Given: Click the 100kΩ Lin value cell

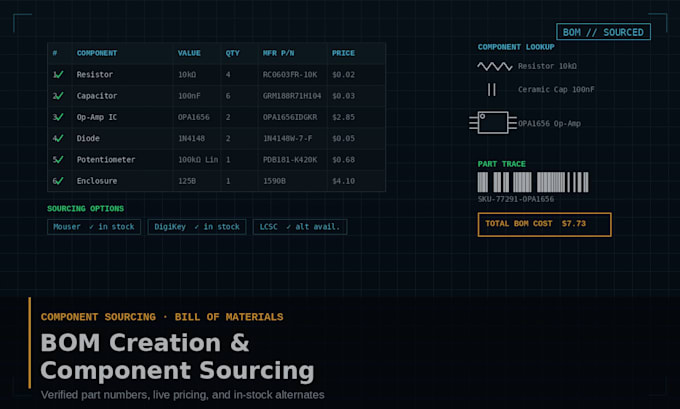Looking at the screenshot, I should 198,160.
